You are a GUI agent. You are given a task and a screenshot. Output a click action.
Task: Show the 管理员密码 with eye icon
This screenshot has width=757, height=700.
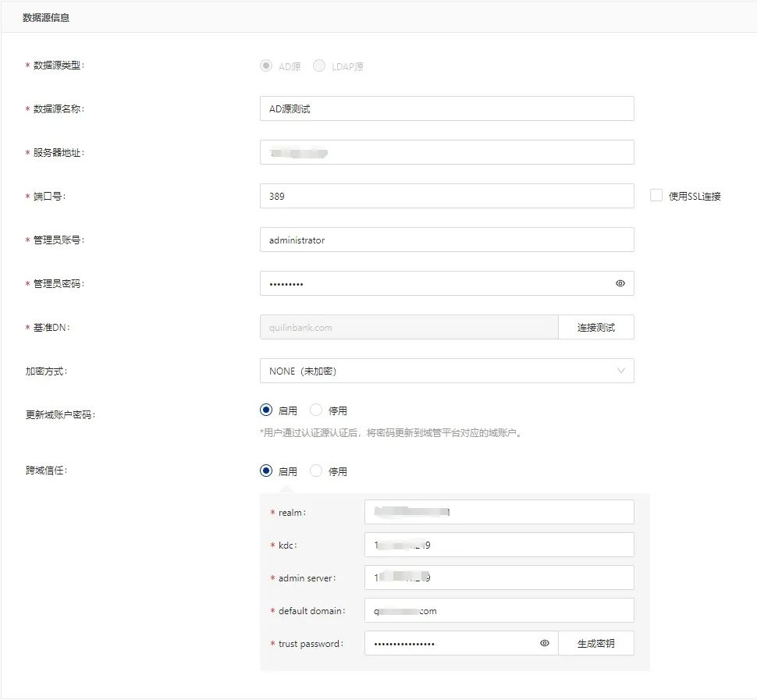[x=620, y=283]
